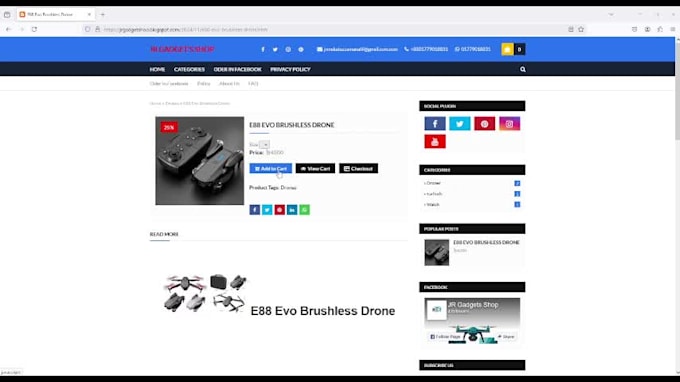The image size is (680, 382).
Task: Open the Watch category in the sidebar
Action: click(432, 205)
